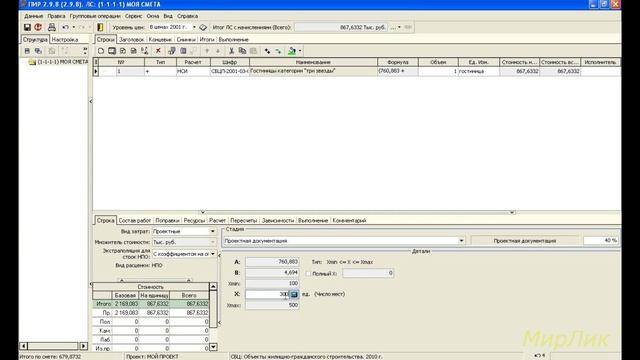
Task: Switch to the Зависимости tab
Action: click(x=278, y=220)
